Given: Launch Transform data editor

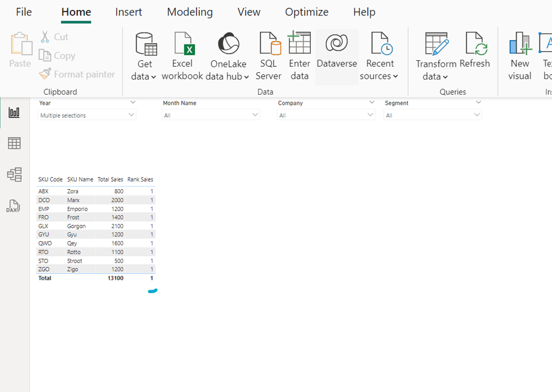Looking at the screenshot, I should [x=436, y=56].
